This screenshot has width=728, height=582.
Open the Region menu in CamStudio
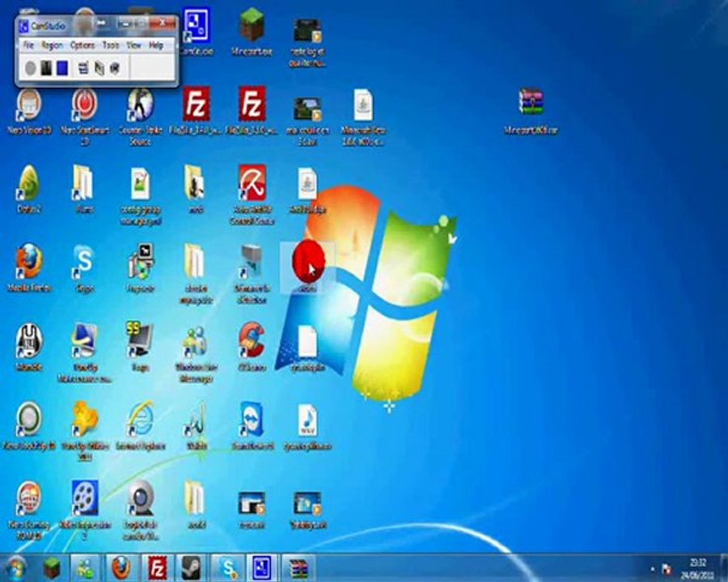[x=52, y=45]
